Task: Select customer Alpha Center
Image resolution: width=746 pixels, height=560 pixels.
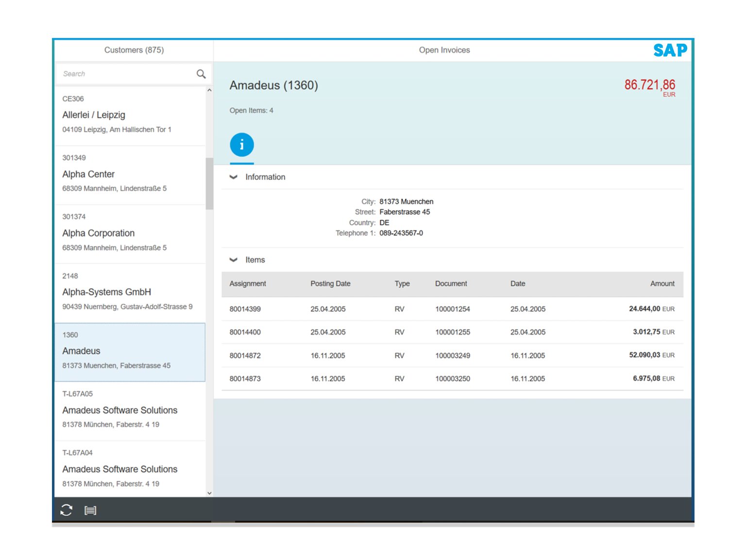Action: coord(130,175)
